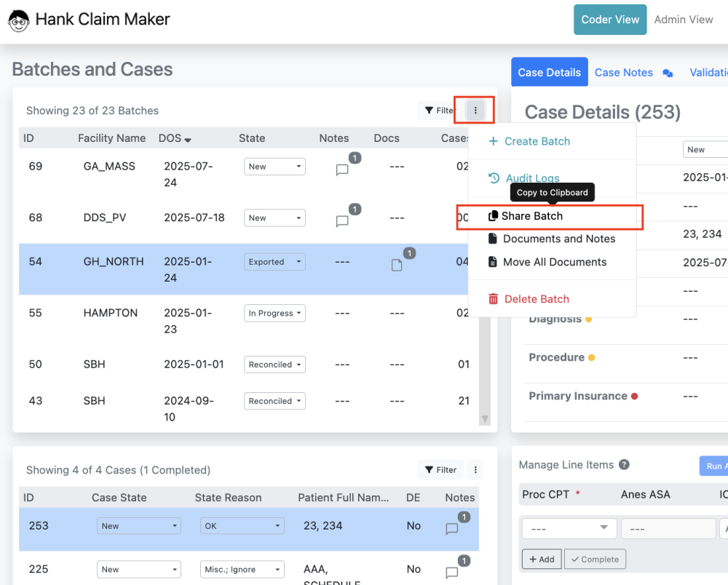Click the Anes ASA input field
Viewport: 728px width, 585px height.
(668, 528)
